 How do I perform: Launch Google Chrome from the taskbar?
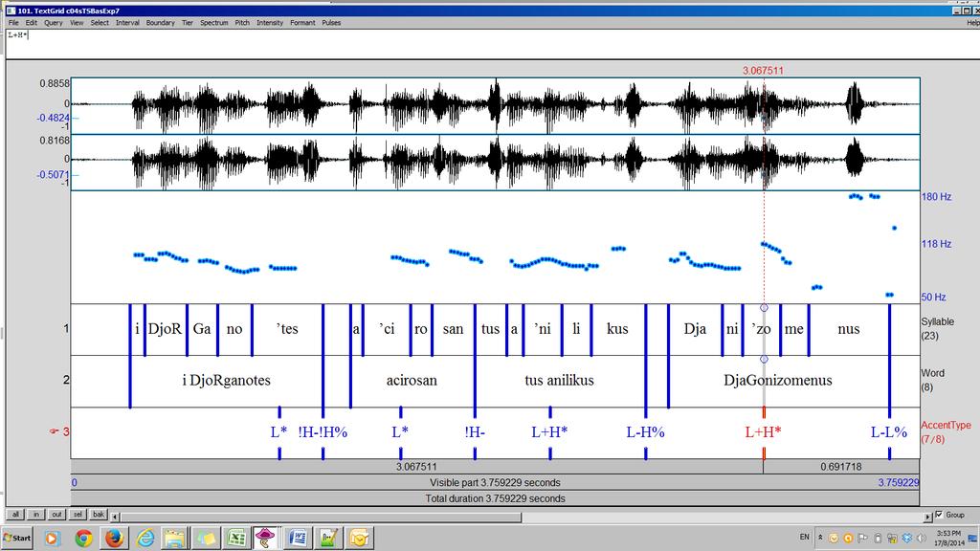point(83,538)
